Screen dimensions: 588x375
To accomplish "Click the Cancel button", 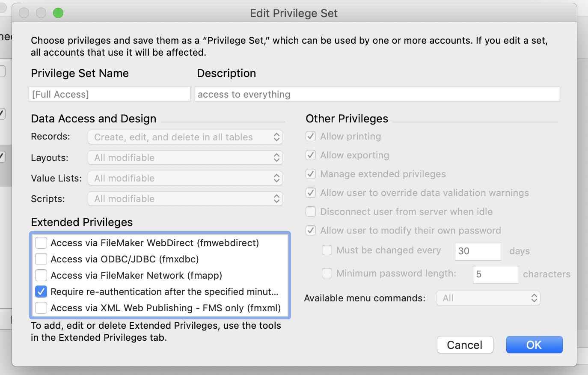I will (465, 345).
